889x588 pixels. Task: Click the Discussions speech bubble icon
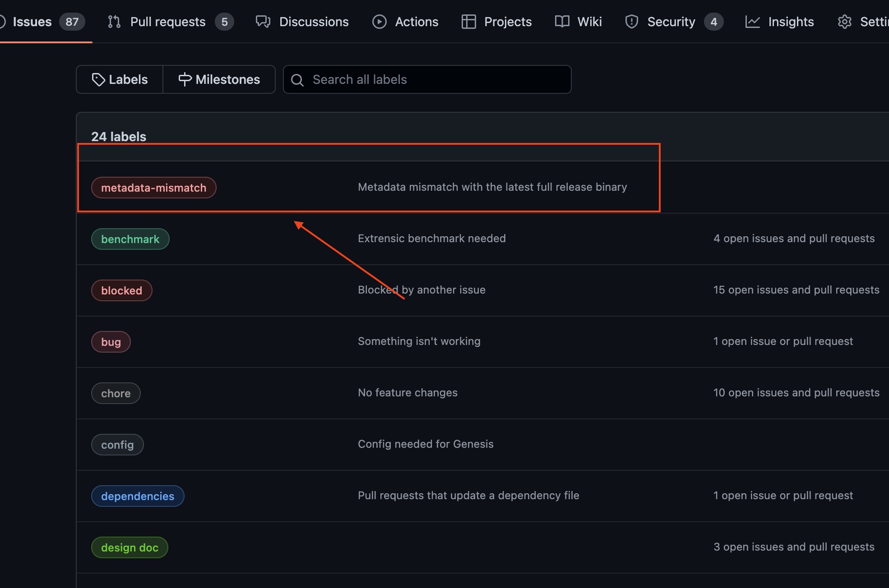coord(263,21)
